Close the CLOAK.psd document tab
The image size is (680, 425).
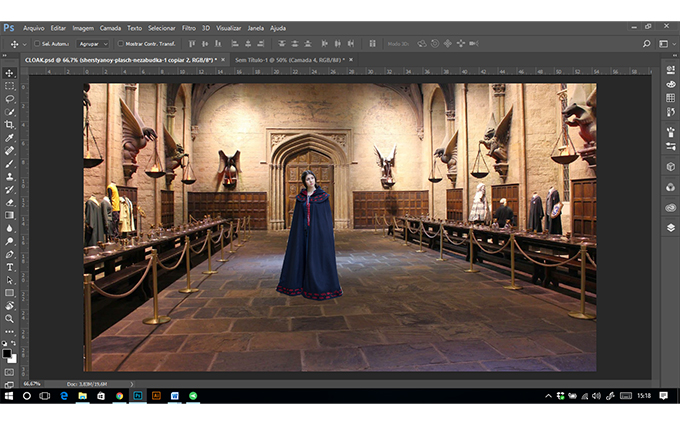(x=223, y=60)
